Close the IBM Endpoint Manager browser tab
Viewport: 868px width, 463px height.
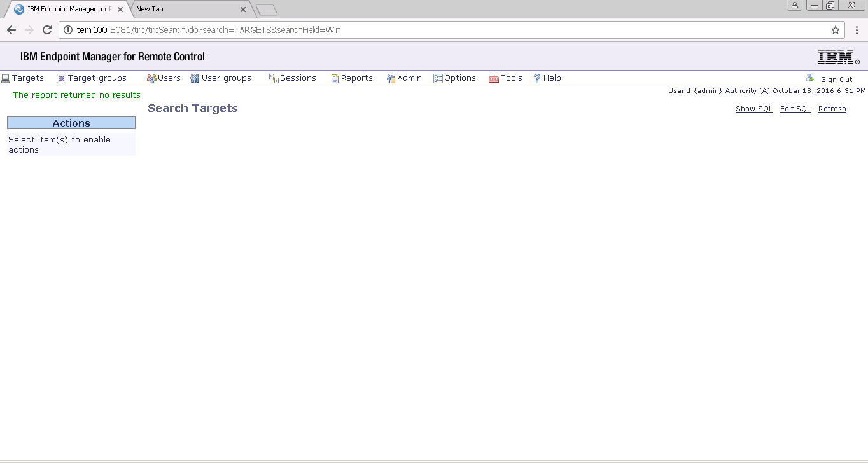pos(120,10)
